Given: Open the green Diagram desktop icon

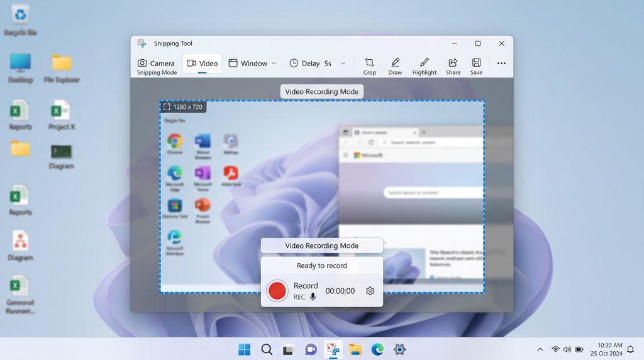Looking at the screenshot, I should 61,157.
